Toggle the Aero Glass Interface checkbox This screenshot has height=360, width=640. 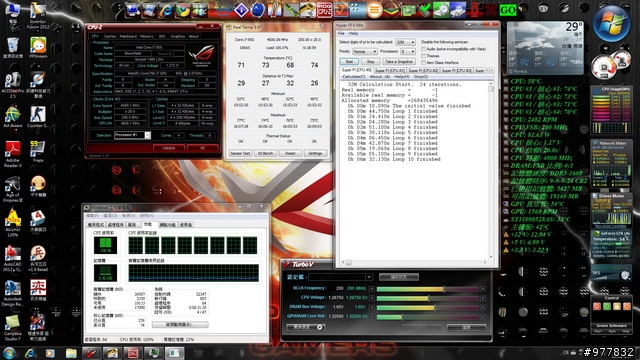[x=424, y=63]
